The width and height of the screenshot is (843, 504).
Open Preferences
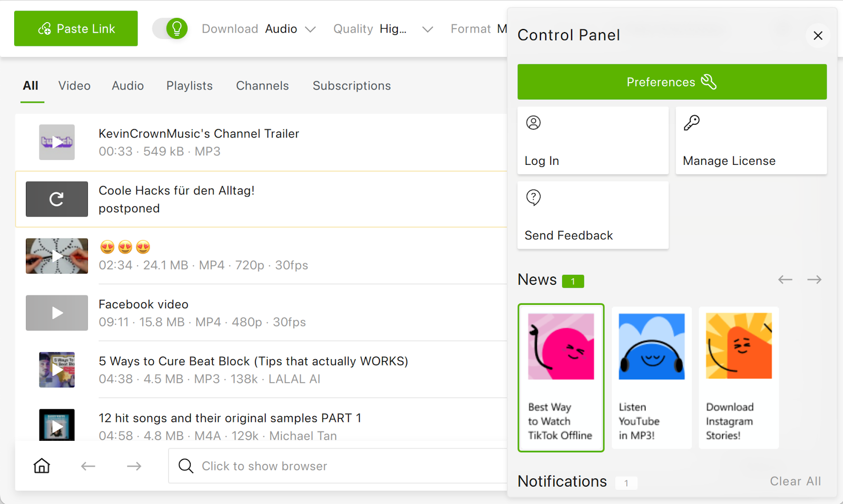point(672,82)
